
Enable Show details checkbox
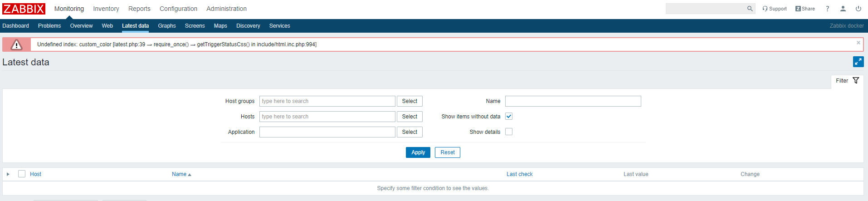509,132
